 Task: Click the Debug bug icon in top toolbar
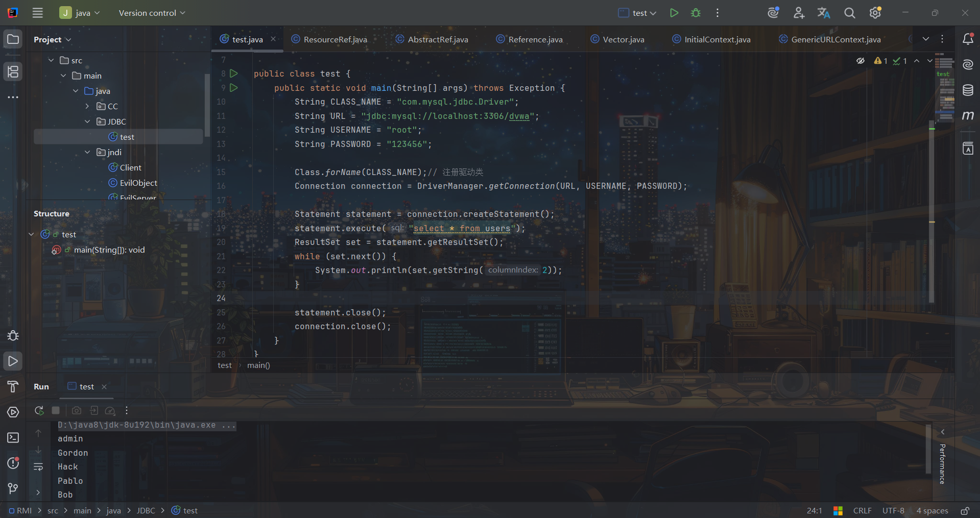[x=696, y=13]
